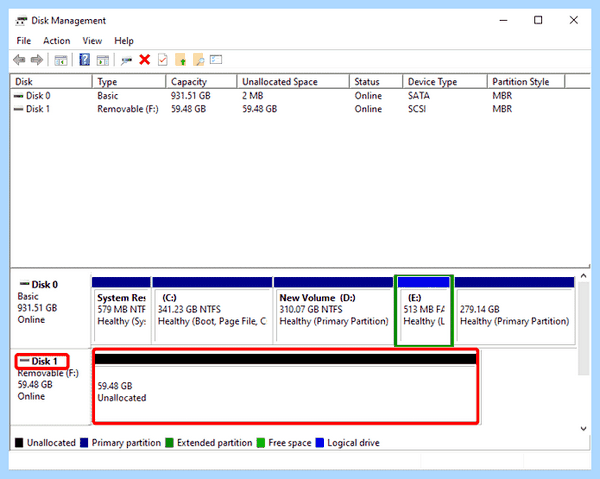This screenshot has width=600, height=479.
Task: Select the (C:) 341.23 GB NTFS partition
Action: coord(212,310)
